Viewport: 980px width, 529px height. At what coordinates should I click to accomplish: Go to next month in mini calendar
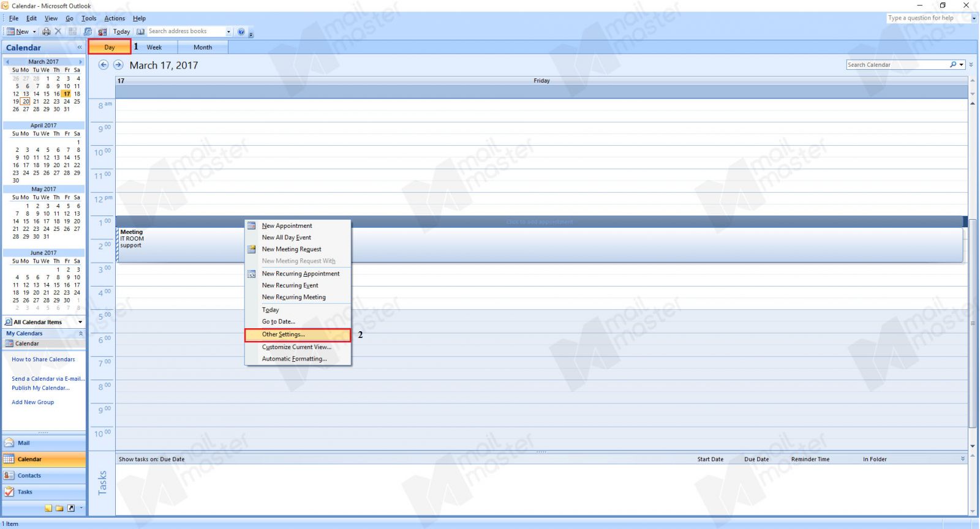(80, 62)
